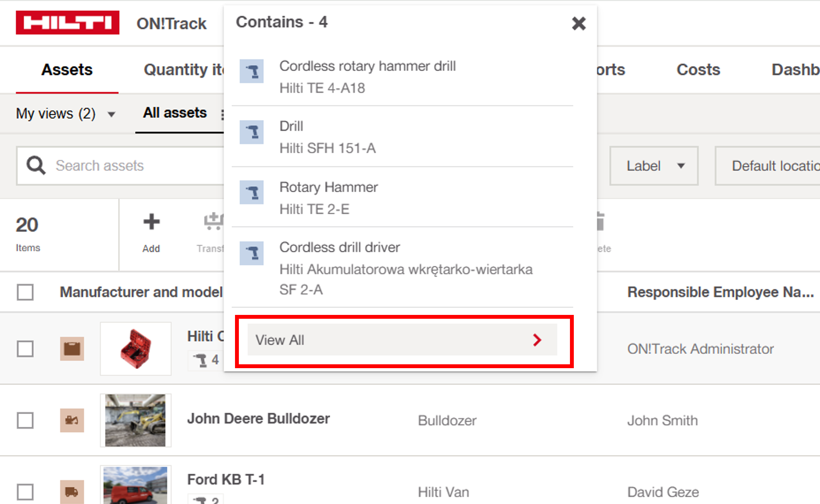Toggle the select-all header checkbox

(x=25, y=292)
